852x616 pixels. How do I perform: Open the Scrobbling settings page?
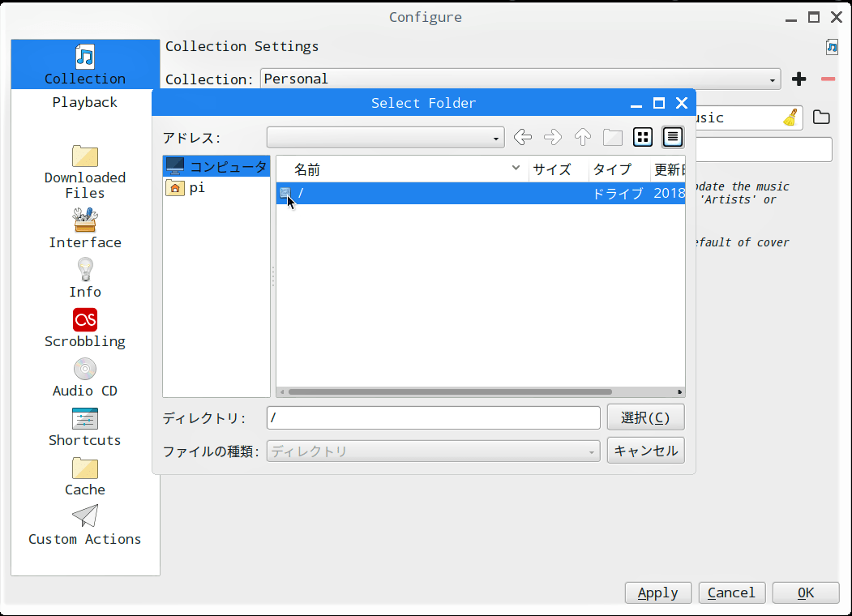click(x=85, y=328)
